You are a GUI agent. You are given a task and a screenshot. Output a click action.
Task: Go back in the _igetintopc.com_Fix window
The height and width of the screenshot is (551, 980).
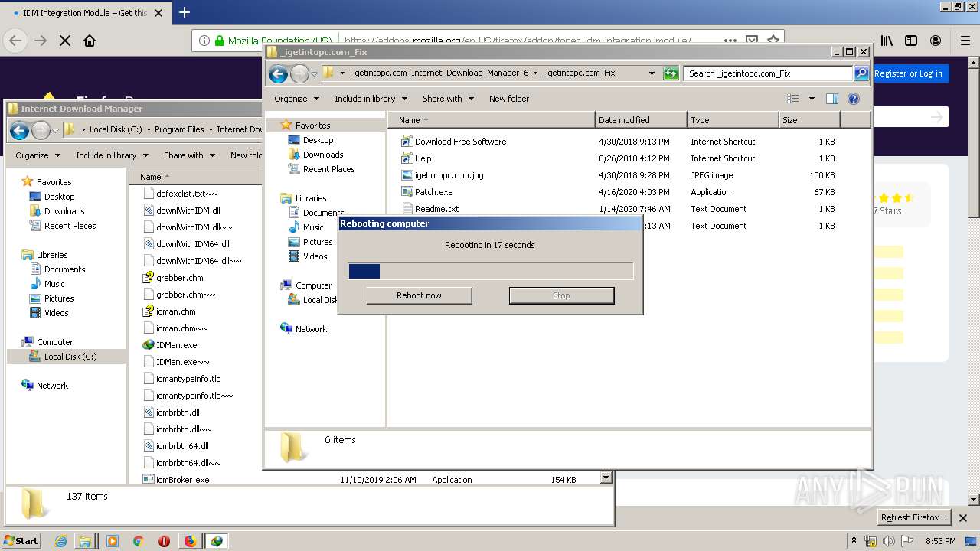279,73
